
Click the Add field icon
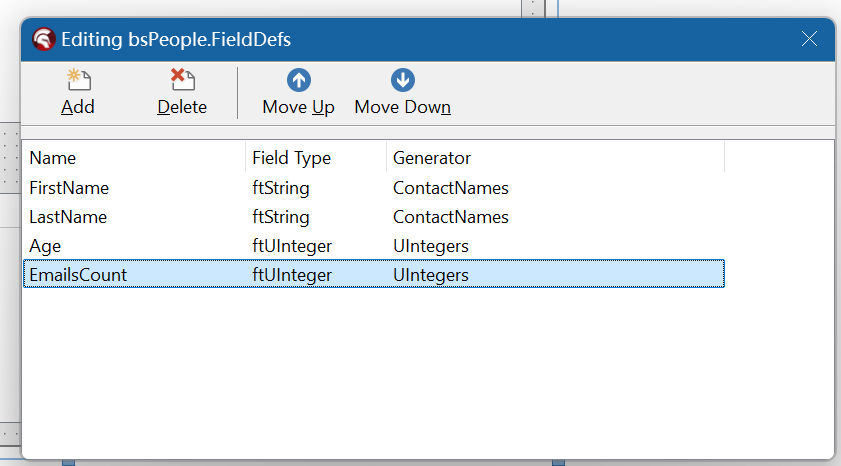tap(78, 80)
